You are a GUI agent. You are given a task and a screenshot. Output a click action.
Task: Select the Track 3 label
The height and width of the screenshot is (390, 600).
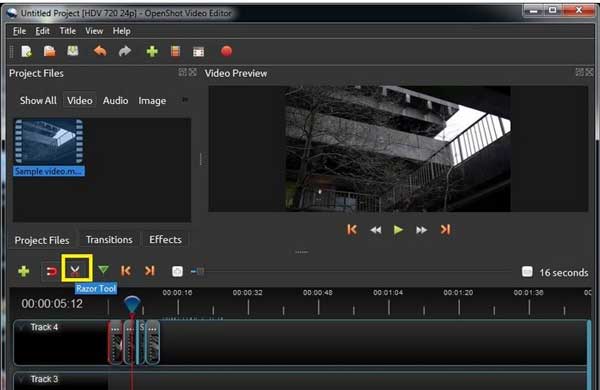click(x=44, y=379)
